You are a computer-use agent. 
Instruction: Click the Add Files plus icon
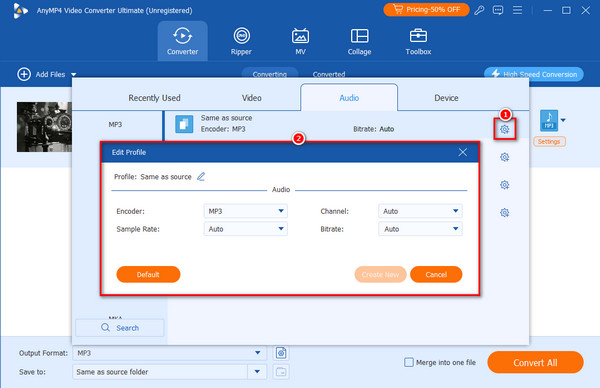pyautogui.click(x=24, y=74)
